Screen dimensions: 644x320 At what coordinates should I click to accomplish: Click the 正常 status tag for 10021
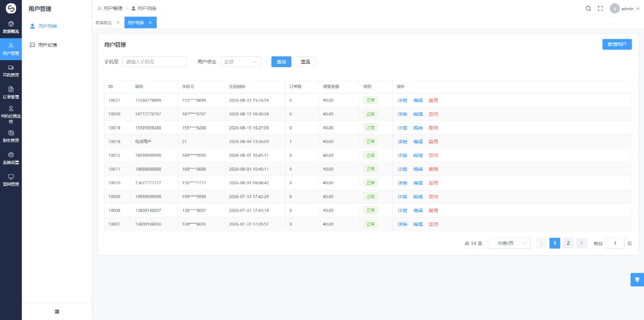pyautogui.click(x=370, y=100)
